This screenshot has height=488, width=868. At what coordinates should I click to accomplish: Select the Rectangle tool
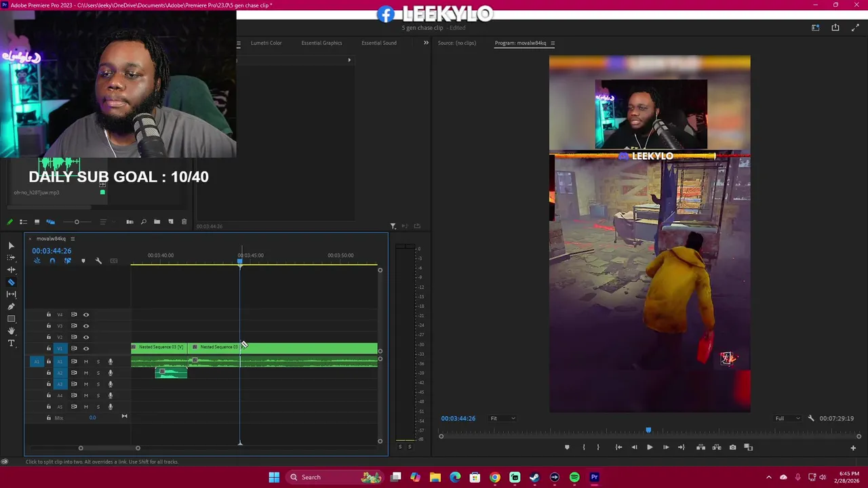click(x=12, y=319)
